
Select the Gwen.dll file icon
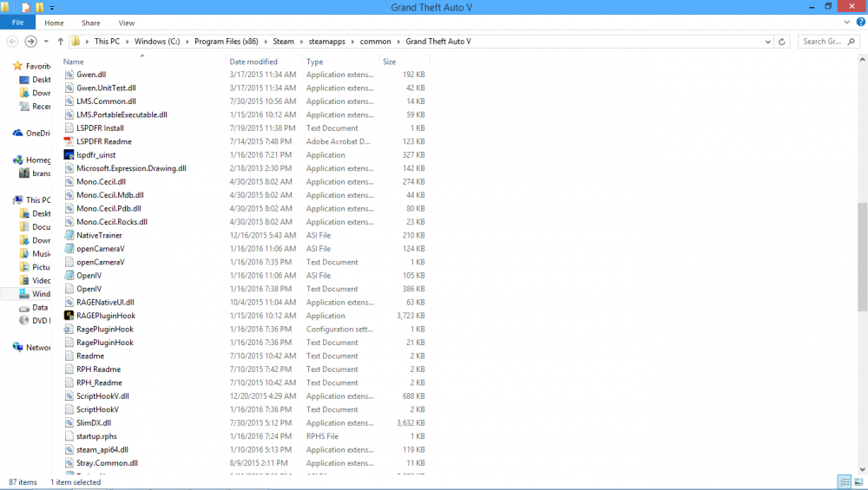pos(69,74)
